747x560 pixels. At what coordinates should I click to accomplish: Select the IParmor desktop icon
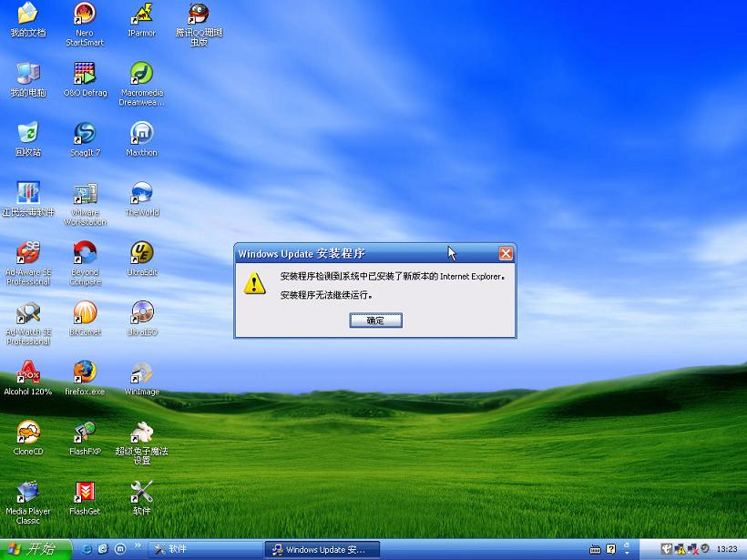point(141,20)
